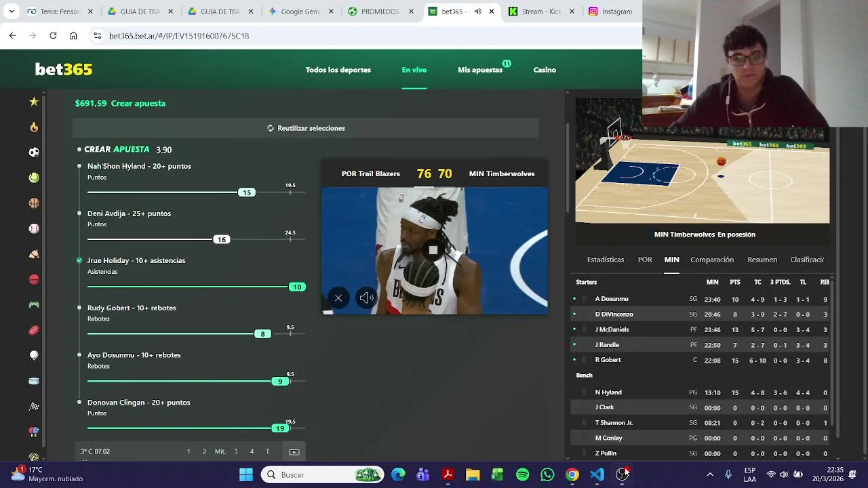Select motor racing flag icon in sidebar
The height and width of the screenshot is (488, 868).
pyautogui.click(x=34, y=407)
